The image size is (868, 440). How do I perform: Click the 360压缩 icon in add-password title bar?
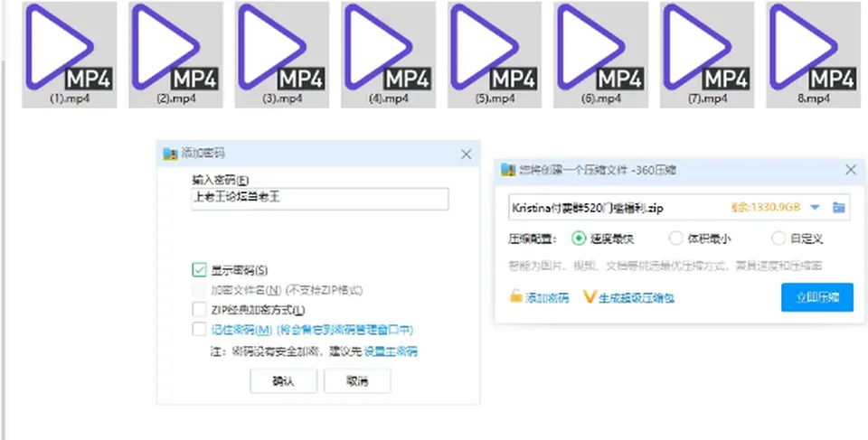(170, 154)
